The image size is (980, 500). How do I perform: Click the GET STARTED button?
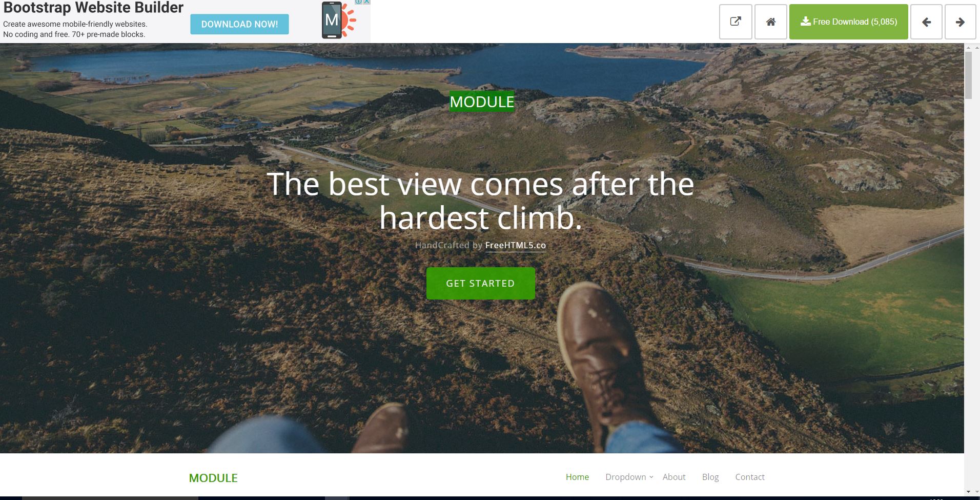click(480, 283)
